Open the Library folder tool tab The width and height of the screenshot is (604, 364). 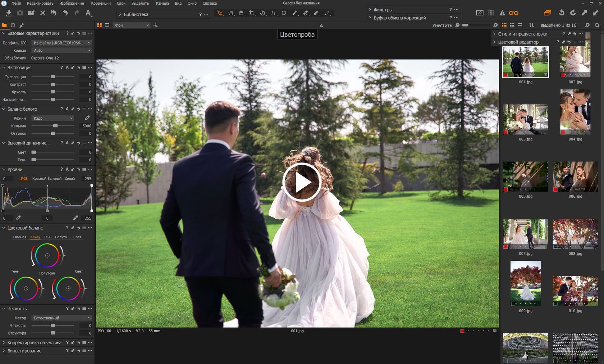pos(4,25)
